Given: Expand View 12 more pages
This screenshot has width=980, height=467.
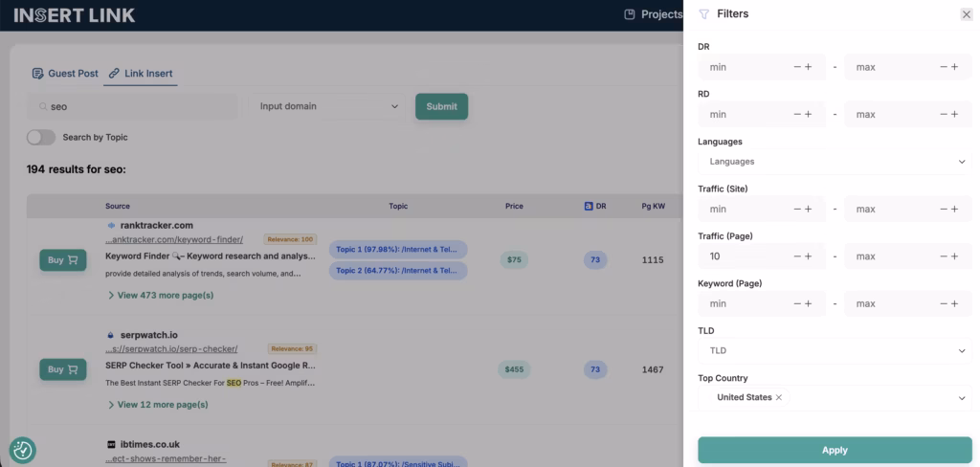Looking at the screenshot, I should 157,405.
